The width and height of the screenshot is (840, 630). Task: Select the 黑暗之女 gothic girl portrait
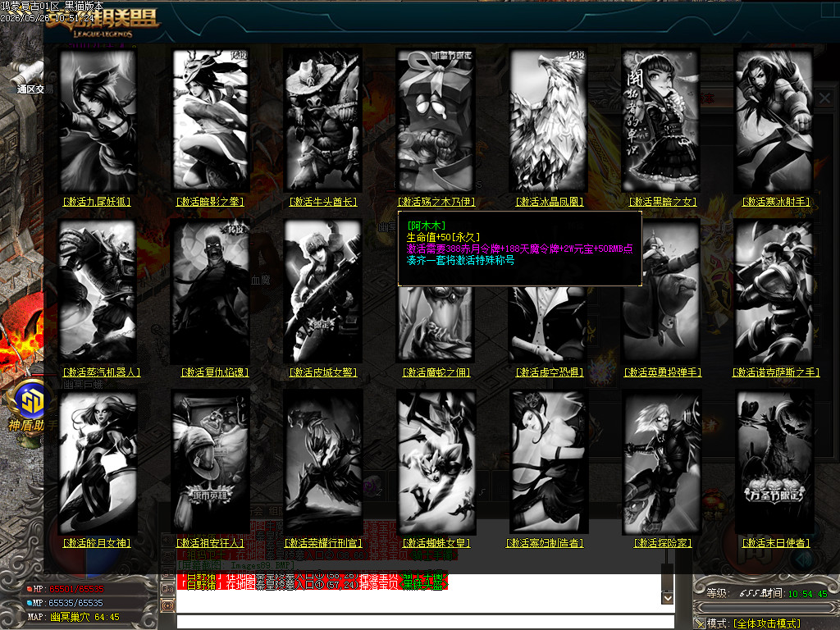pyautogui.click(x=662, y=121)
